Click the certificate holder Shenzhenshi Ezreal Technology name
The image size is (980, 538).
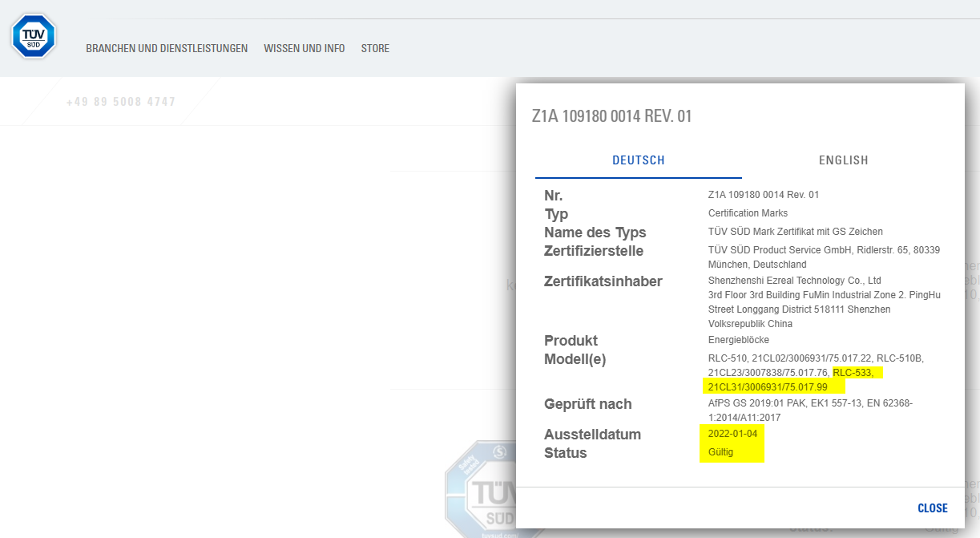[794, 281]
